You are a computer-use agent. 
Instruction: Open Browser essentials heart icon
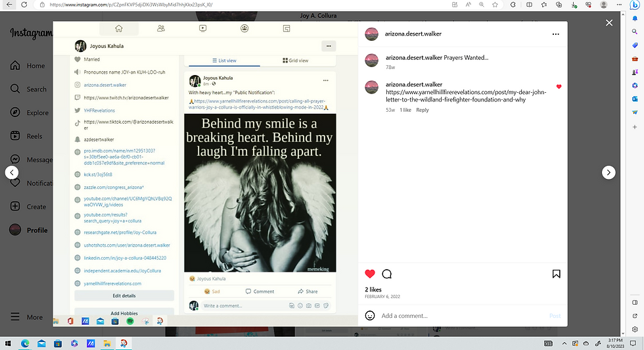coord(588,5)
